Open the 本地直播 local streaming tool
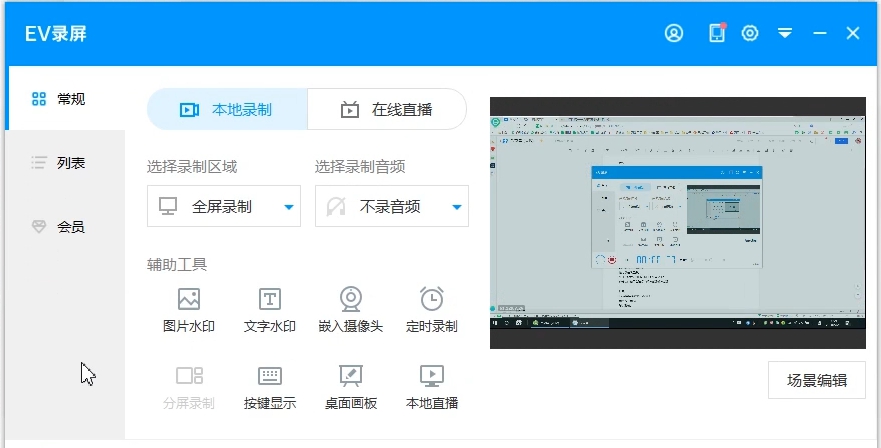 432,387
